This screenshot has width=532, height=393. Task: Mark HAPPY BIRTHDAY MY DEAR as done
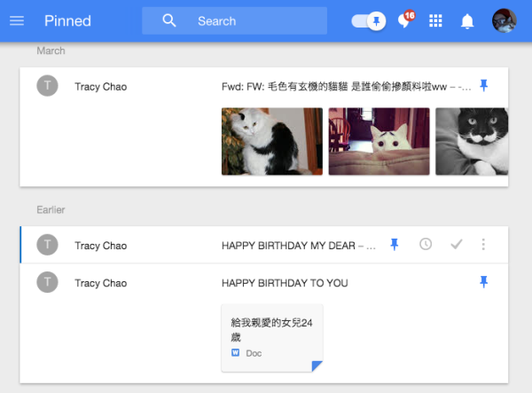(x=456, y=245)
